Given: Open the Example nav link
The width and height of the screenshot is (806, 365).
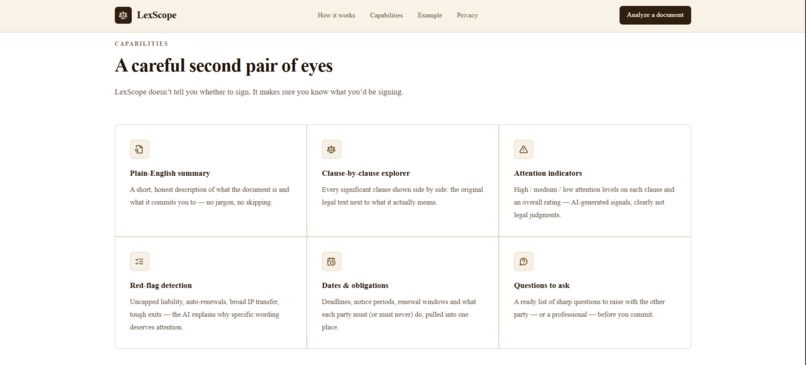Looking at the screenshot, I should [x=430, y=15].
